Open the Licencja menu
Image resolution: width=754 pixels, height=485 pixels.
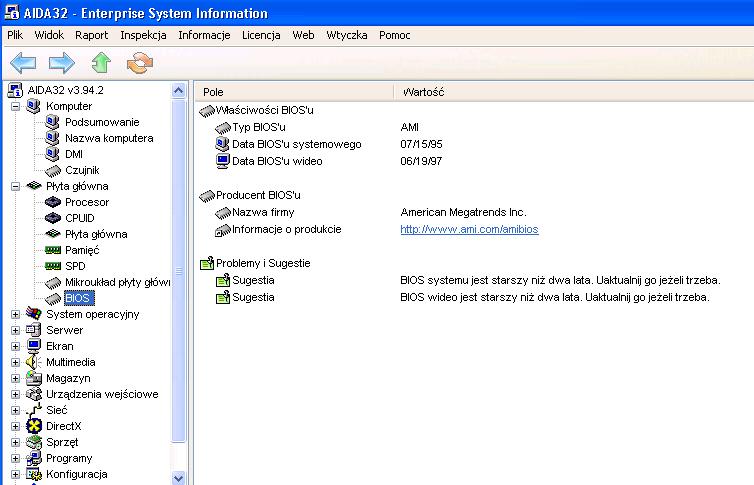[261, 35]
